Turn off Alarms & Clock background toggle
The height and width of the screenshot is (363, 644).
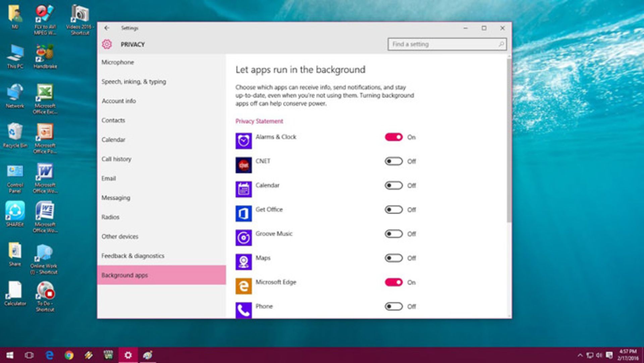(393, 137)
